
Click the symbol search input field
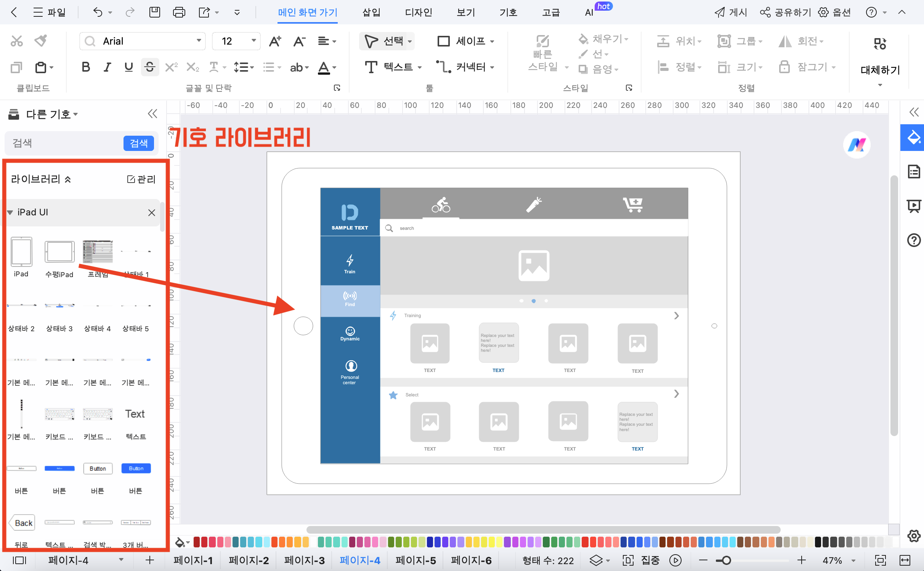click(x=65, y=143)
